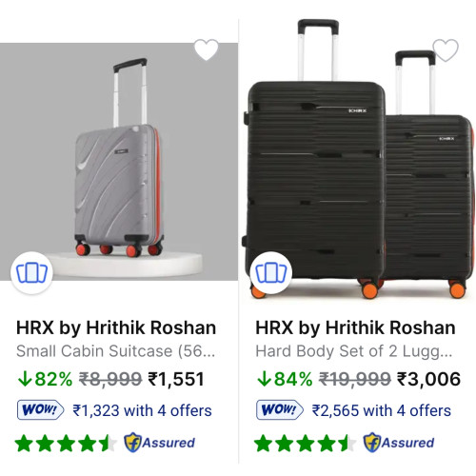View ₹2,565 with 4 offers
Screen dimensions: 476x476
click(382, 410)
